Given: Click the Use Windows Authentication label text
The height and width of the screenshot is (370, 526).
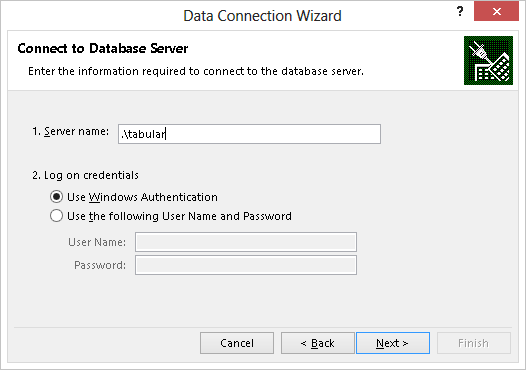Looking at the screenshot, I should [142, 197].
